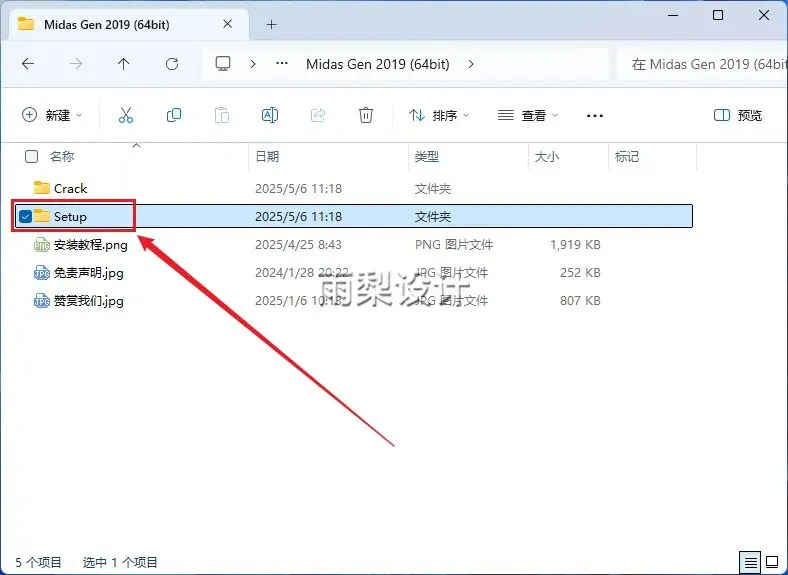Click the Paste clipboard icon

point(222,115)
